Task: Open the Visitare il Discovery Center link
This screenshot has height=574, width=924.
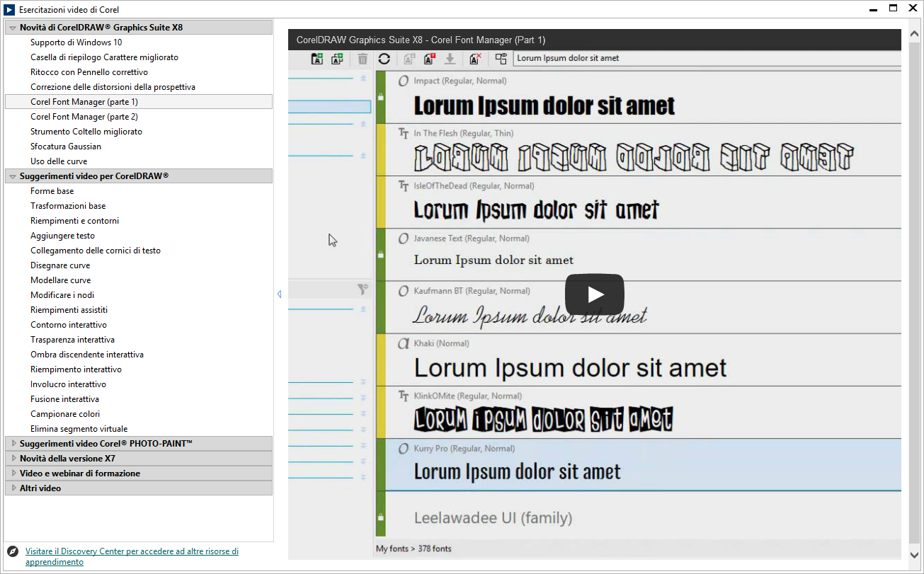Action: [132, 556]
